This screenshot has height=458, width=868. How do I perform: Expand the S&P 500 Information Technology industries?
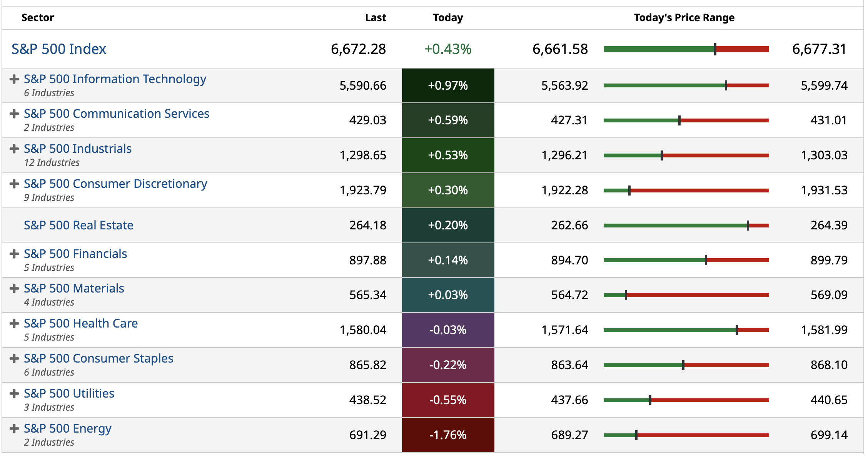click(x=14, y=79)
